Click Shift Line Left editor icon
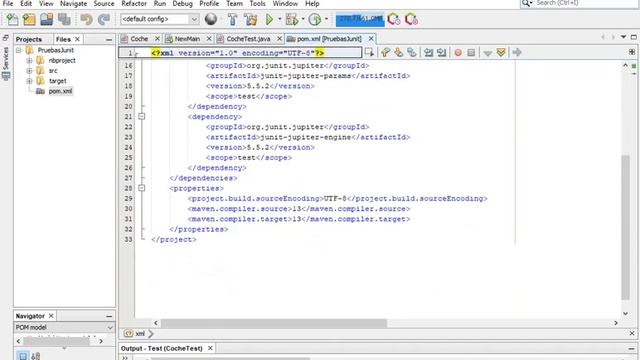 [x=428, y=52]
